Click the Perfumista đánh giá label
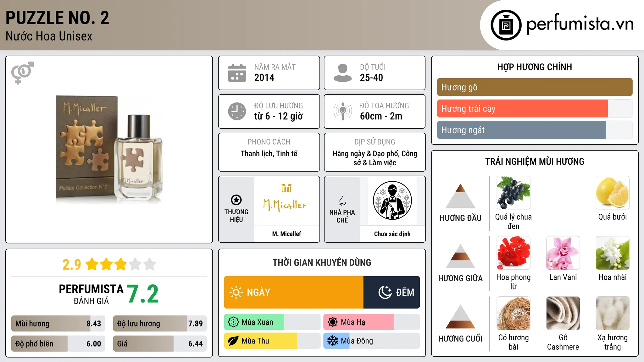Image resolution: width=644 pixels, height=362 pixels. [91, 294]
